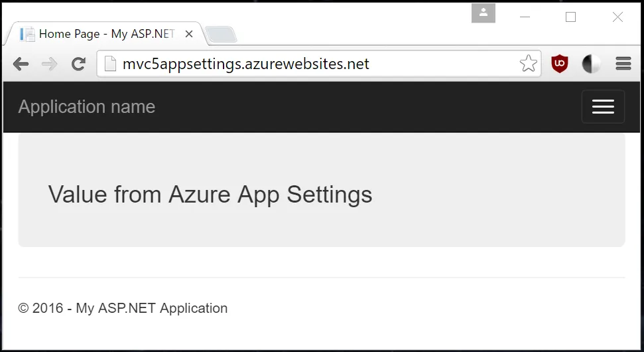The width and height of the screenshot is (644, 352).
Task: Click the page info icon beside the URL
Action: point(111,64)
